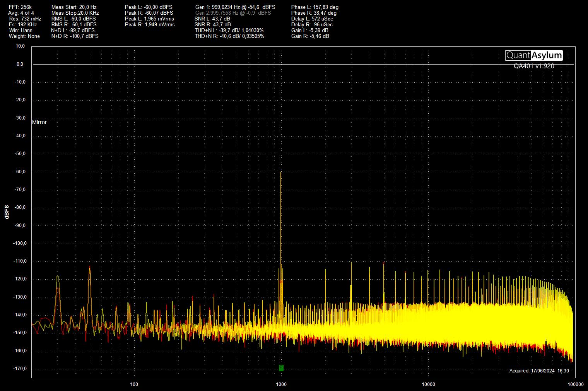The height and width of the screenshot is (391, 588).
Task: Click the -170,0 tick on the Y axis
Action: pyautogui.click(x=19, y=368)
